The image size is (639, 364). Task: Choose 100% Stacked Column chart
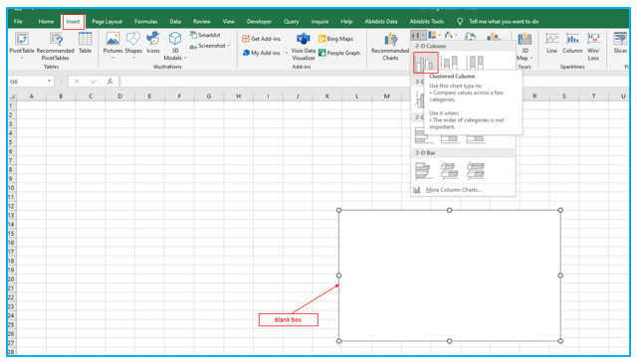(475, 63)
